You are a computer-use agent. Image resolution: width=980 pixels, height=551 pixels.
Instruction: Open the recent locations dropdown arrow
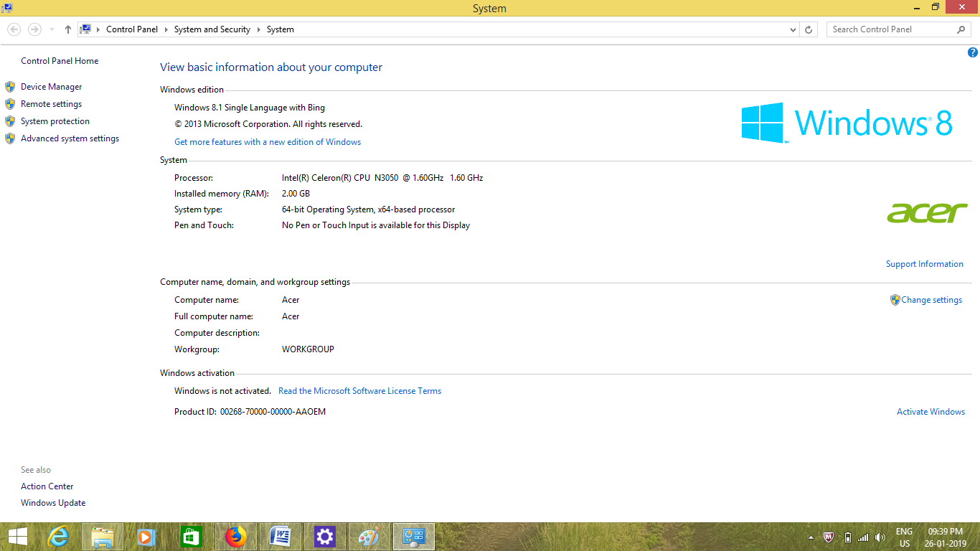[x=52, y=29]
